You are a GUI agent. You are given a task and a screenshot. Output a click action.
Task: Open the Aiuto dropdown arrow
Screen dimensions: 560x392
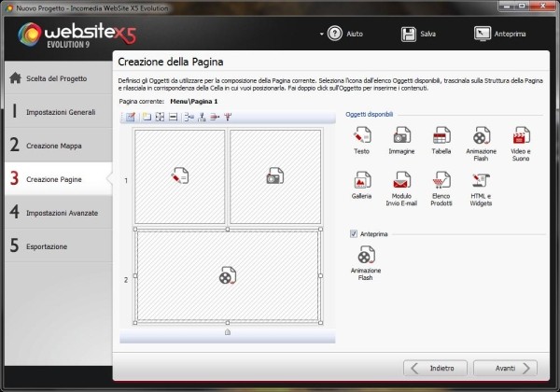323,34
